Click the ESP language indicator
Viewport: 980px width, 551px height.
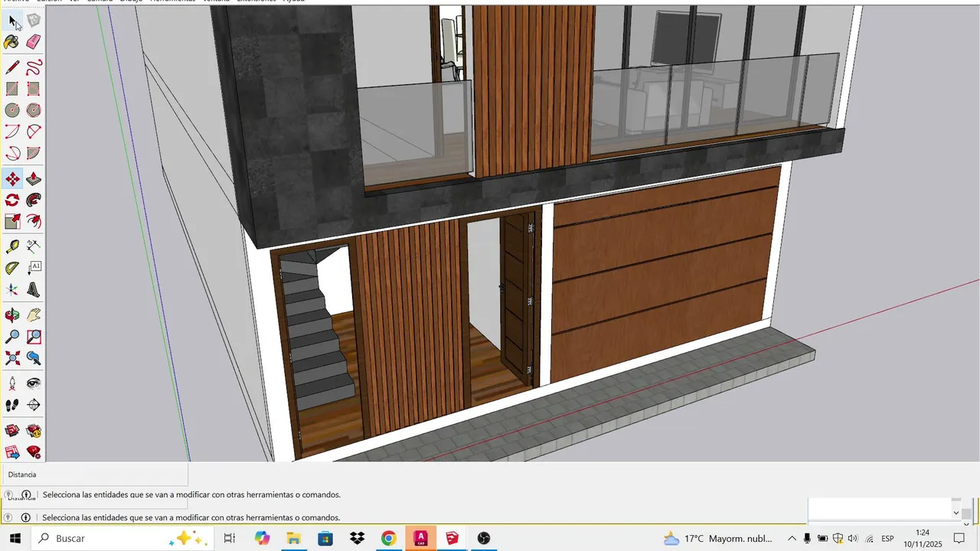pyautogui.click(x=887, y=539)
